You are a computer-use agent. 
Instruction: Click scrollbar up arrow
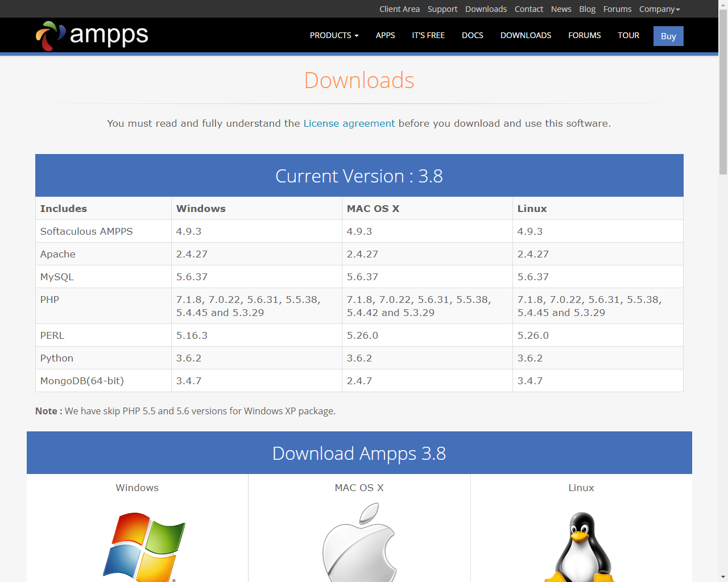point(723,5)
